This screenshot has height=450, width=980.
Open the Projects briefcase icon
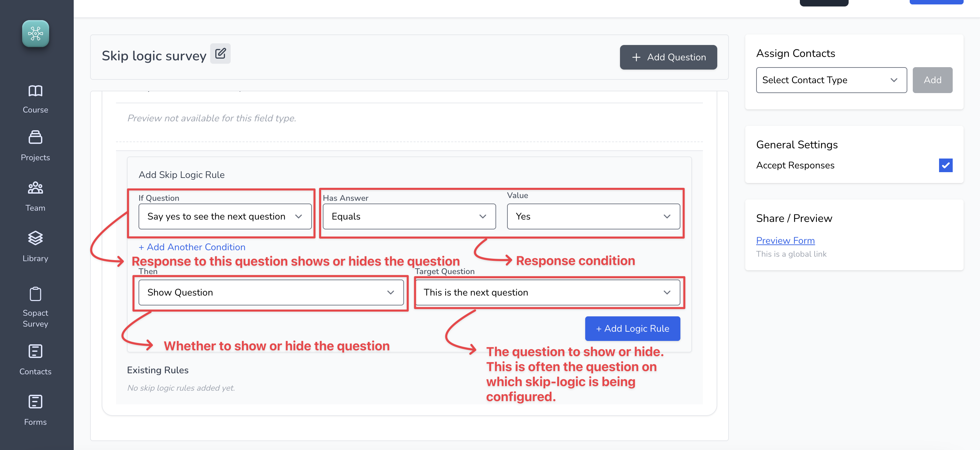click(35, 137)
